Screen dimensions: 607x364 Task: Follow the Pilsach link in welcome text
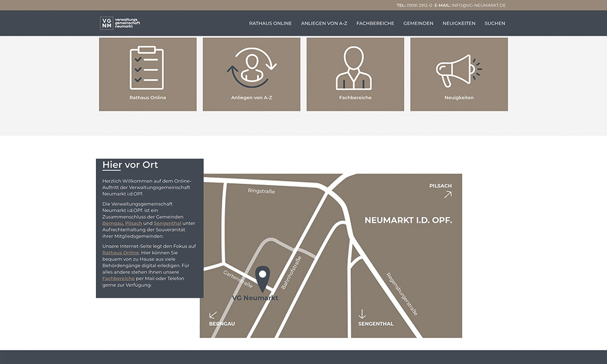(x=134, y=223)
